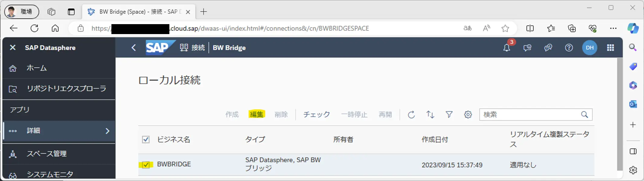This screenshot has width=644, height=181.
Task: Open the help question mark icon
Action: tap(569, 48)
